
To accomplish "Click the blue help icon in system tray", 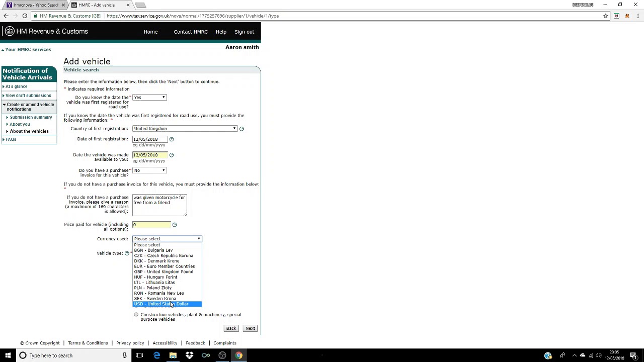I will tap(548, 355).
